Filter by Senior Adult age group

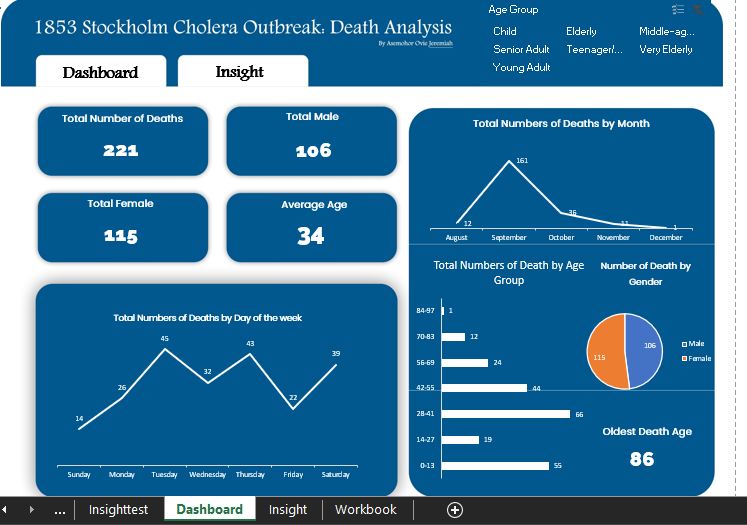521,50
